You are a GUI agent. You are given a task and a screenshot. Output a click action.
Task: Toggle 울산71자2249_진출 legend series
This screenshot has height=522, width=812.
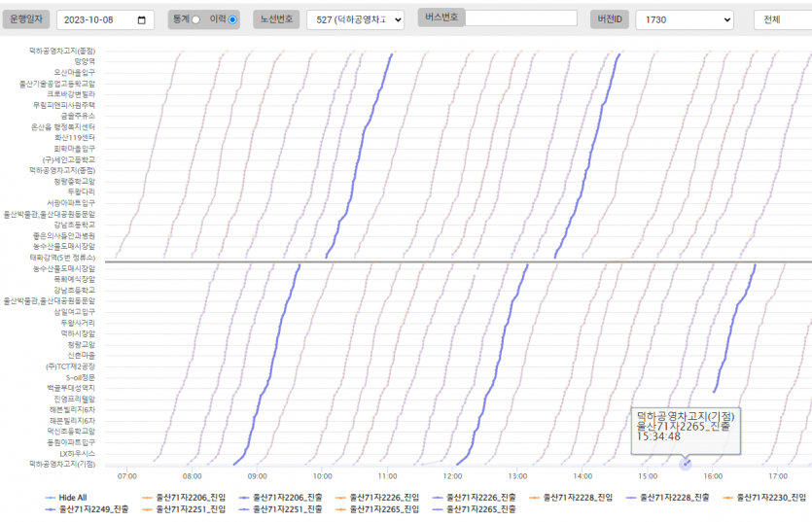(x=93, y=508)
